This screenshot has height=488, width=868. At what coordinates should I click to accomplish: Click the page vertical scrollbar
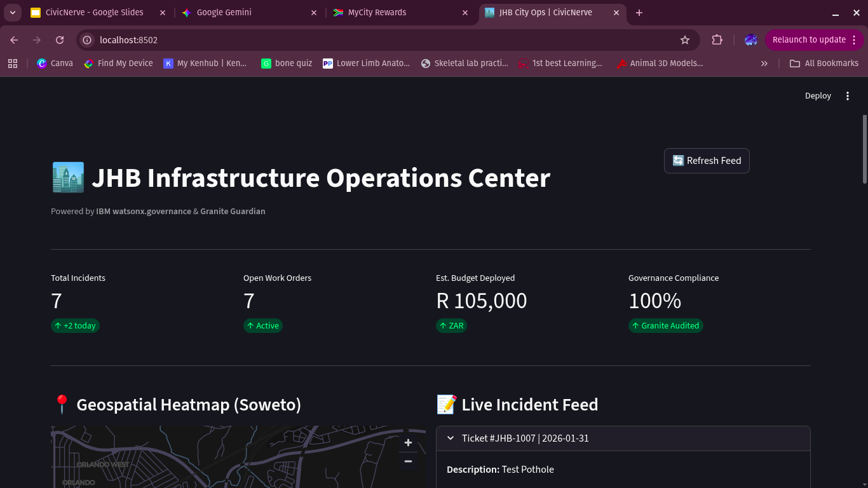point(864,149)
